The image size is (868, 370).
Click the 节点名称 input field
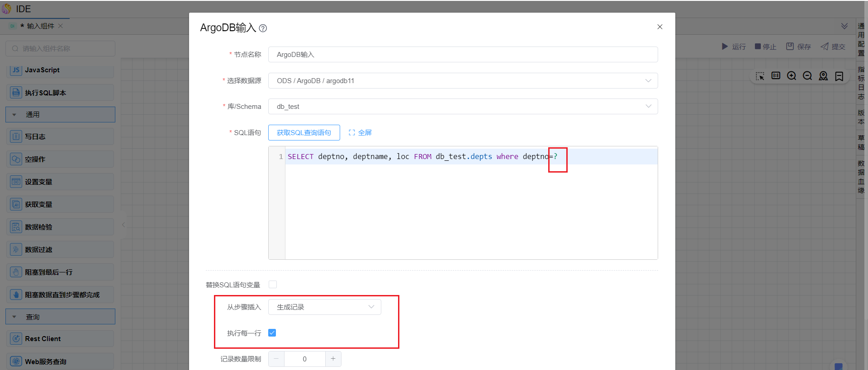click(x=463, y=55)
